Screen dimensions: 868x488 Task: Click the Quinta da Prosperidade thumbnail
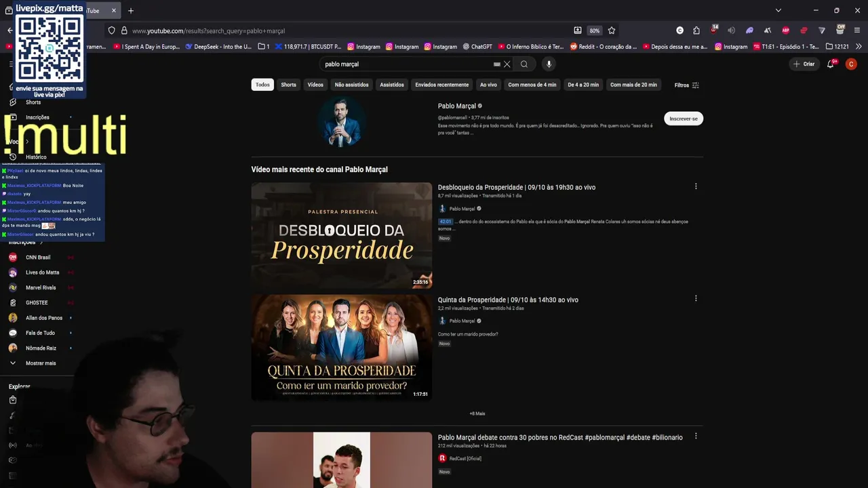click(x=342, y=347)
